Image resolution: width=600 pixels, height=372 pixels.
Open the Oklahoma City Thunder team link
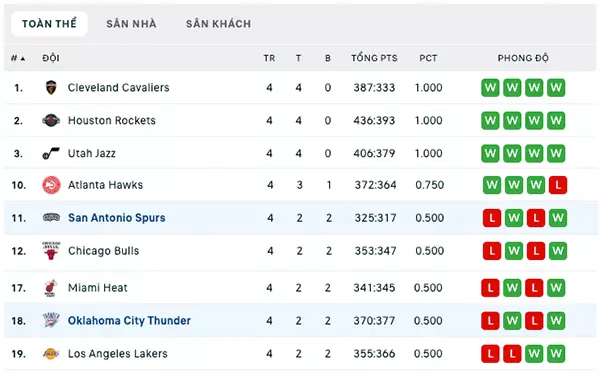point(129,320)
